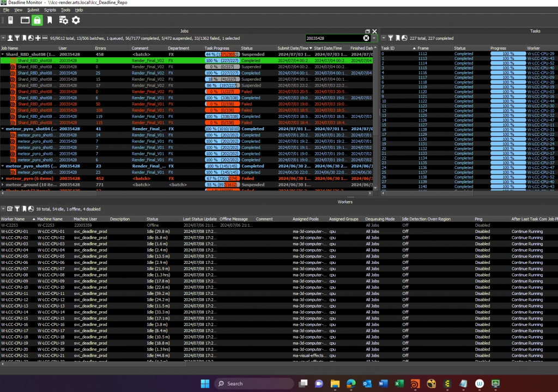Screen dimensions: 558x392
Task: Click the funnel filter icon in Workers toolbar
Action: (17, 209)
